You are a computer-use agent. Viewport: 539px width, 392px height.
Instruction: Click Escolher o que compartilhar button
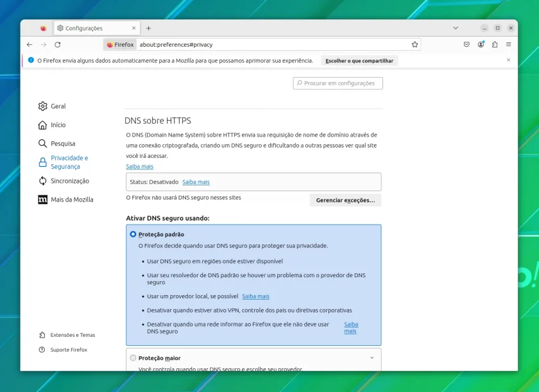(x=359, y=61)
